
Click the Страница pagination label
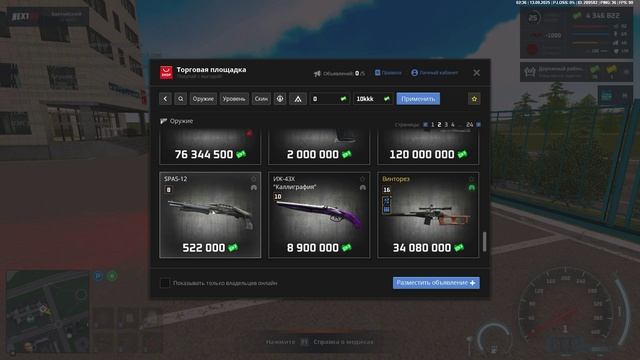pos(407,125)
